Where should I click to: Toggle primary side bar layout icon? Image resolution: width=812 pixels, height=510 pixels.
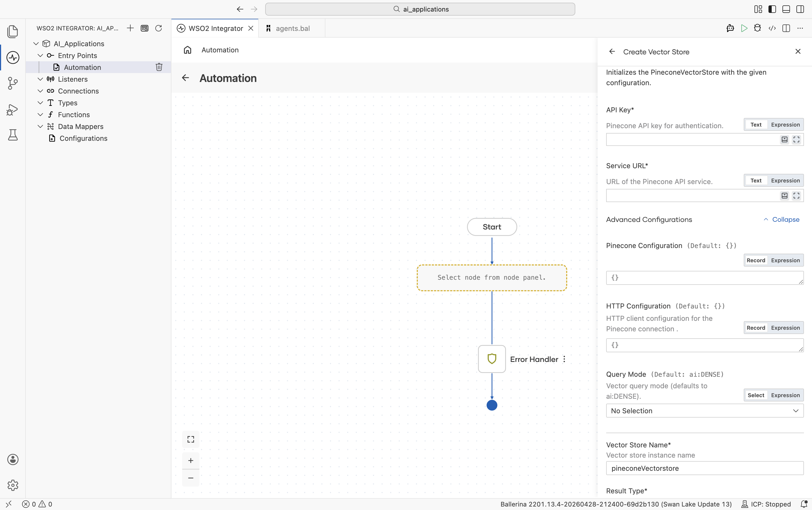pos(772,9)
